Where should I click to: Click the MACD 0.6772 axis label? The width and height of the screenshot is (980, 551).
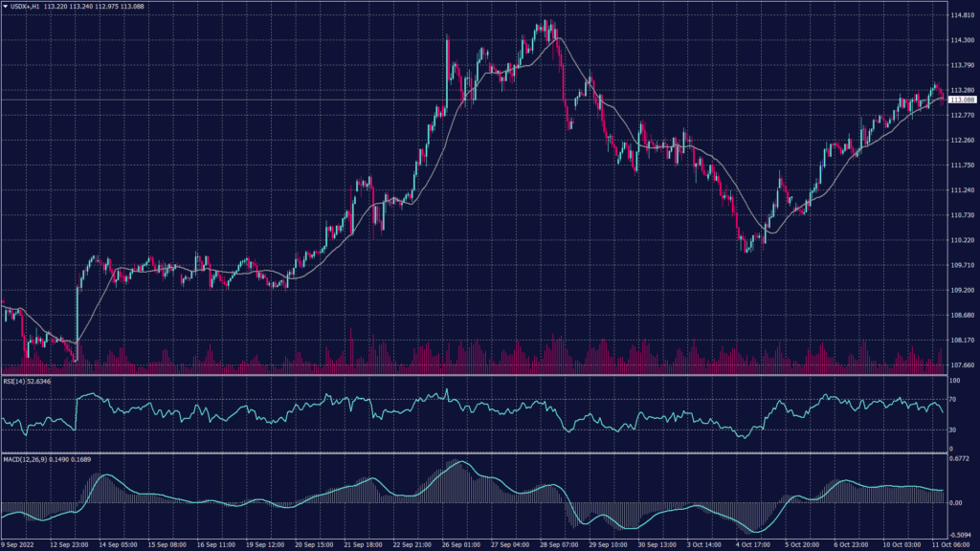(x=961, y=458)
